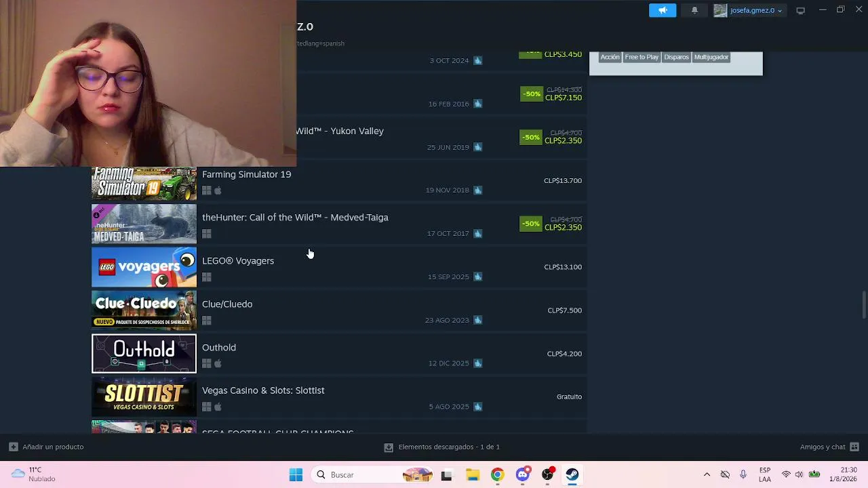Screen dimensions: 868x488
Task: Open OBS Studio from the taskbar
Action: (x=547, y=475)
